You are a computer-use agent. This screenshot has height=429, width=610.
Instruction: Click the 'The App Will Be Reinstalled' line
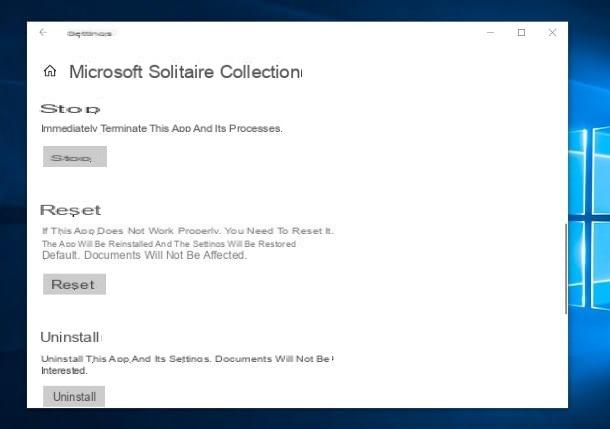[x=169, y=244]
